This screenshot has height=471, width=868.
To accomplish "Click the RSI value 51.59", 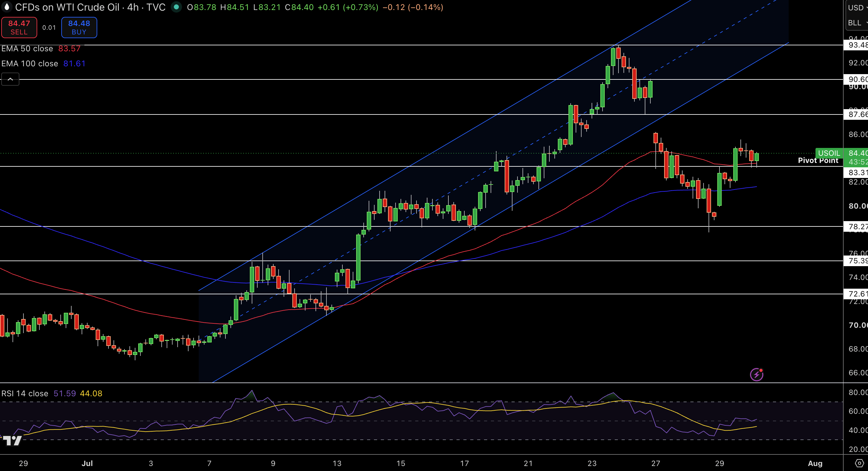I will pos(65,393).
